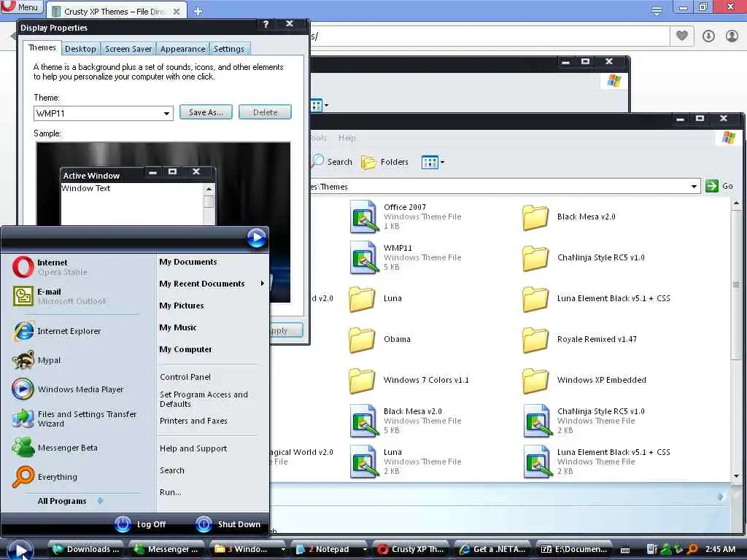Expand Windows Explorer taskbar group arrow
Screen dimensions: 747x560
tap(283, 549)
